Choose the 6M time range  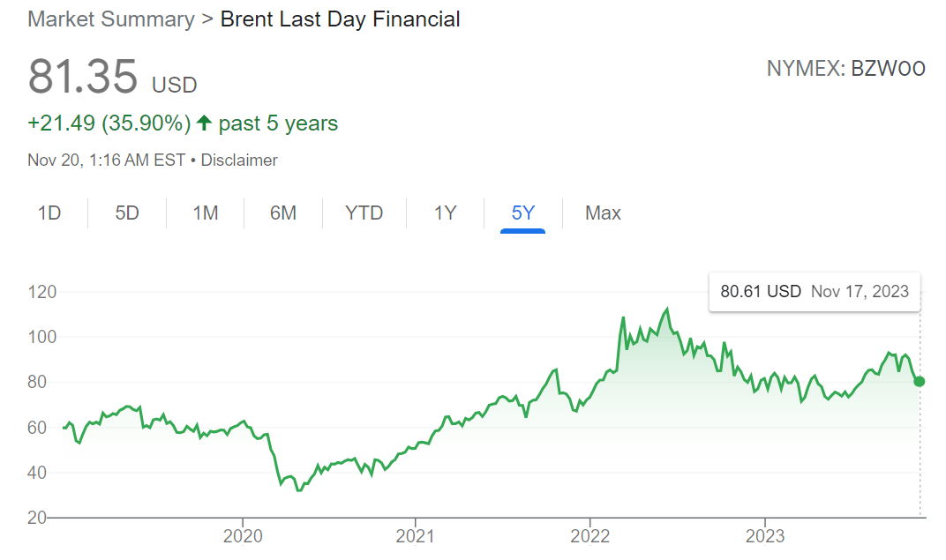click(x=283, y=213)
